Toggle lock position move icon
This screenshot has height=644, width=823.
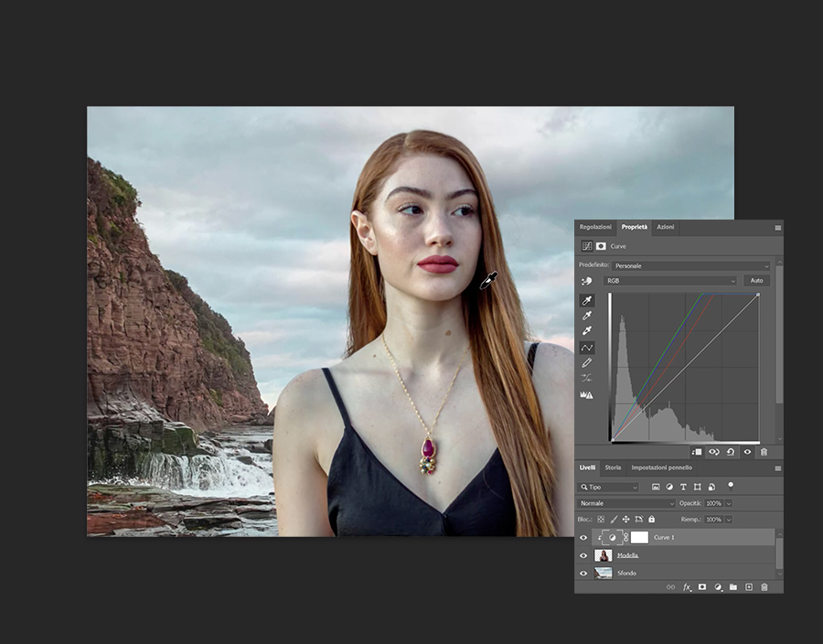pos(625,519)
